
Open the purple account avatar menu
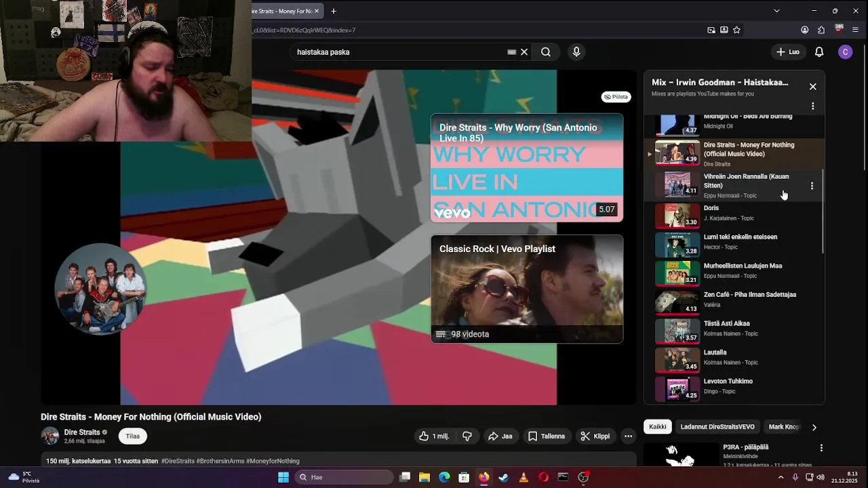[845, 52]
